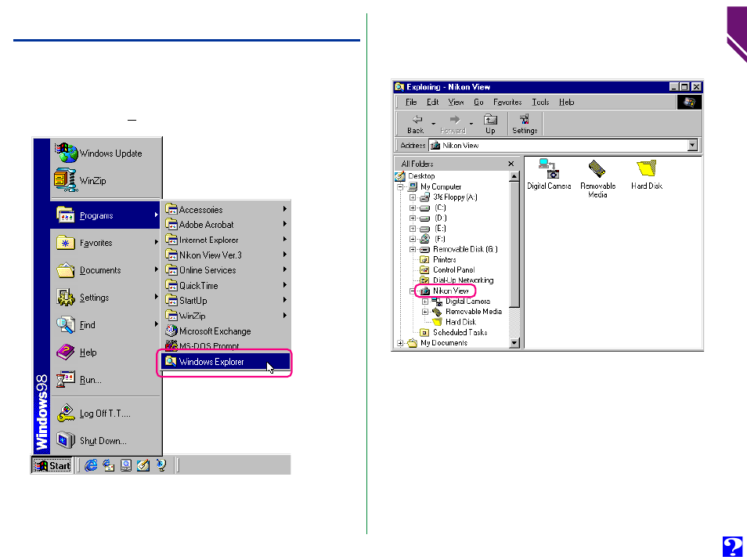Close the All Folders pane
This screenshot has width=747, height=560.
click(x=511, y=164)
